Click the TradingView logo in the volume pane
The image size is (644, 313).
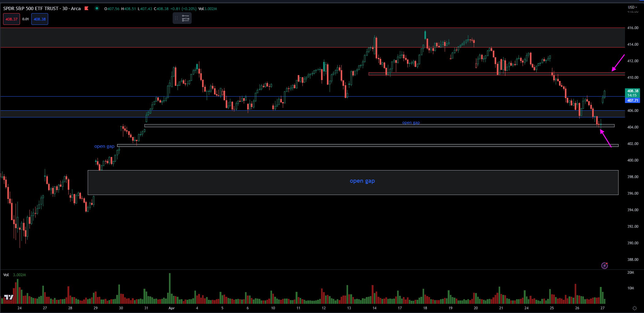click(x=9, y=297)
